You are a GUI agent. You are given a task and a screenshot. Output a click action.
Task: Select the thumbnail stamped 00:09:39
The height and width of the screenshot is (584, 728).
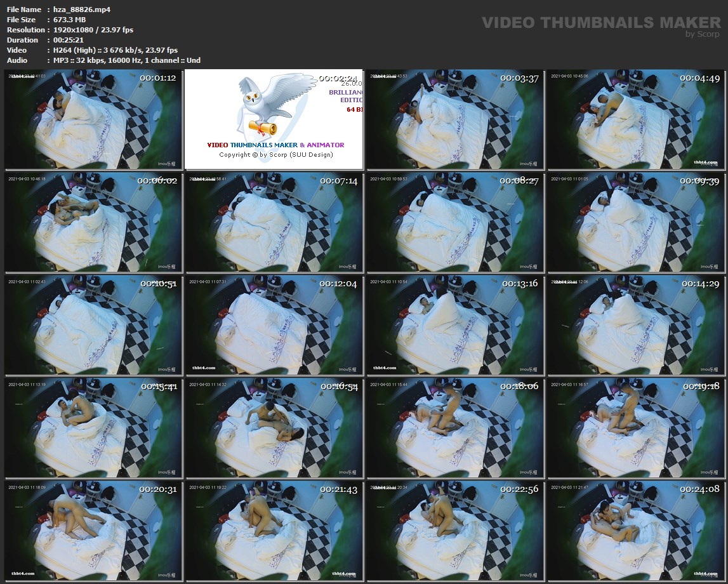(636, 223)
